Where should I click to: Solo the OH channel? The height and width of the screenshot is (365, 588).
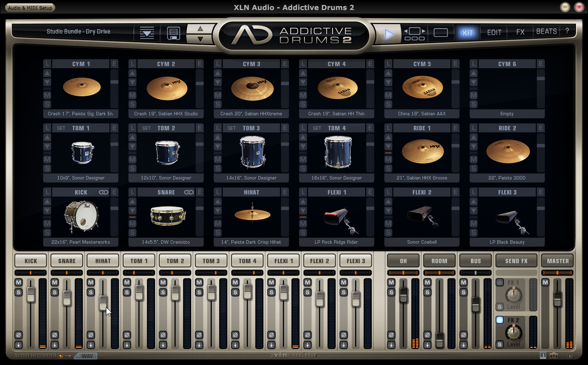[x=391, y=292]
